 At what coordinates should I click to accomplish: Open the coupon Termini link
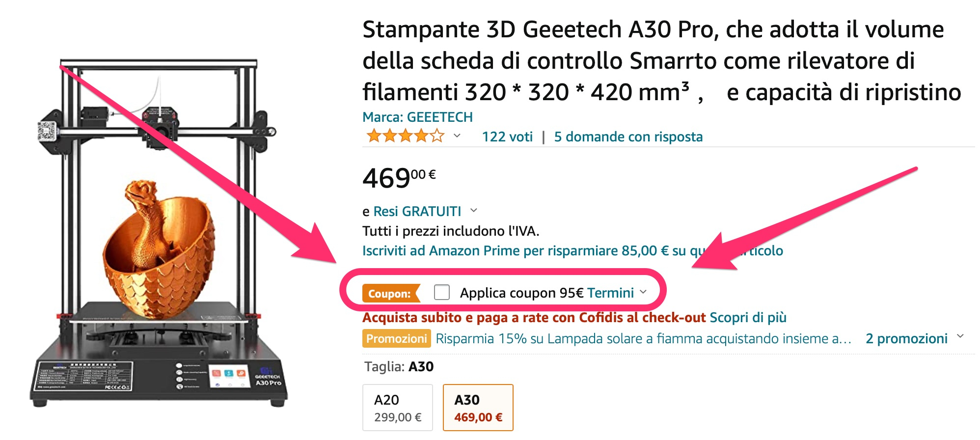[x=610, y=293]
